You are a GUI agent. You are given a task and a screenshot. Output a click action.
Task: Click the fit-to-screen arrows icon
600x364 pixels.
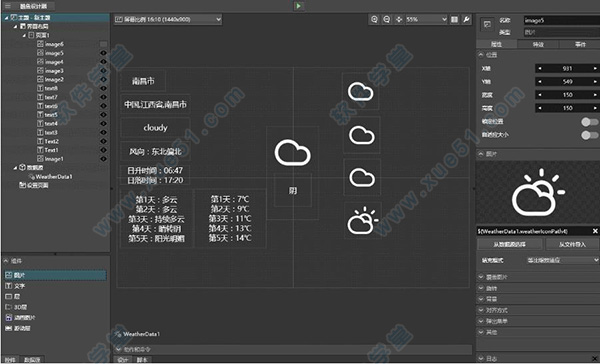pos(399,20)
